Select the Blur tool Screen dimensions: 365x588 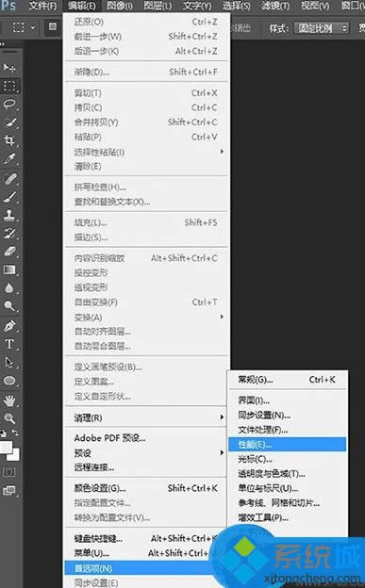click(x=9, y=288)
